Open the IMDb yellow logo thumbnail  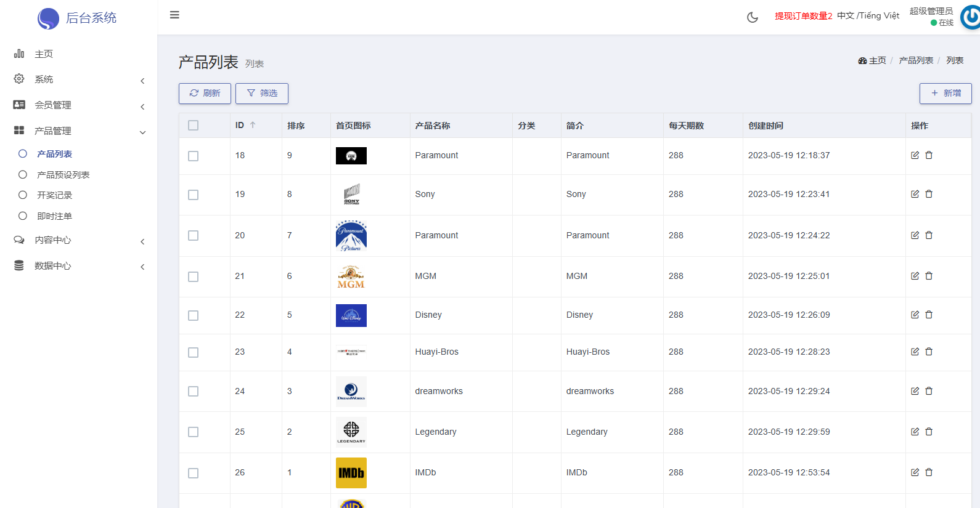[351, 473]
